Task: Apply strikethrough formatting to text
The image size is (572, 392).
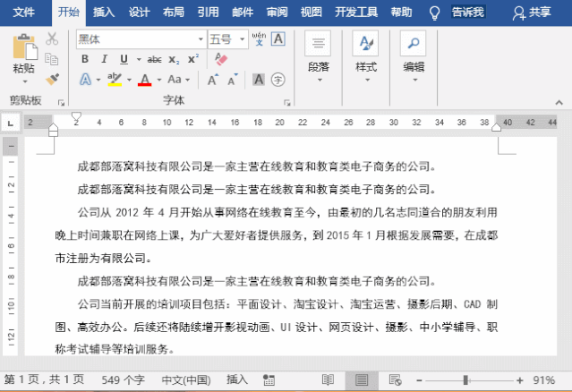Action: (x=154, y=59)
